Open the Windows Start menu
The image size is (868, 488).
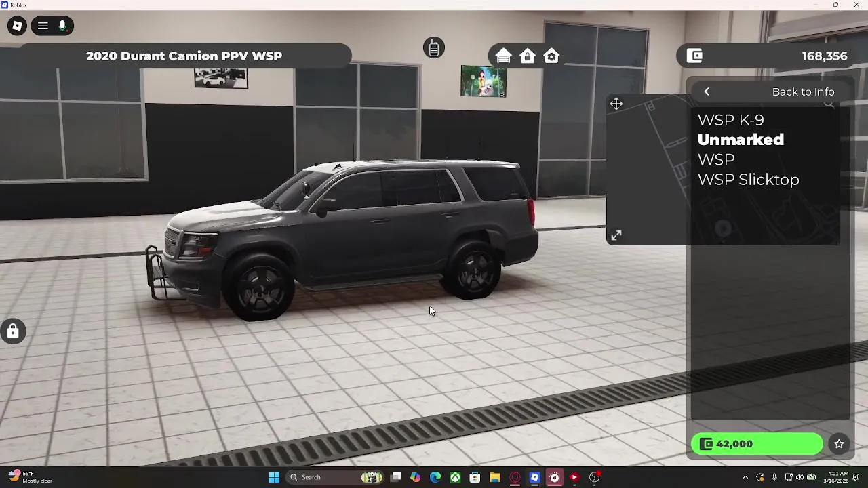point(274,477)
